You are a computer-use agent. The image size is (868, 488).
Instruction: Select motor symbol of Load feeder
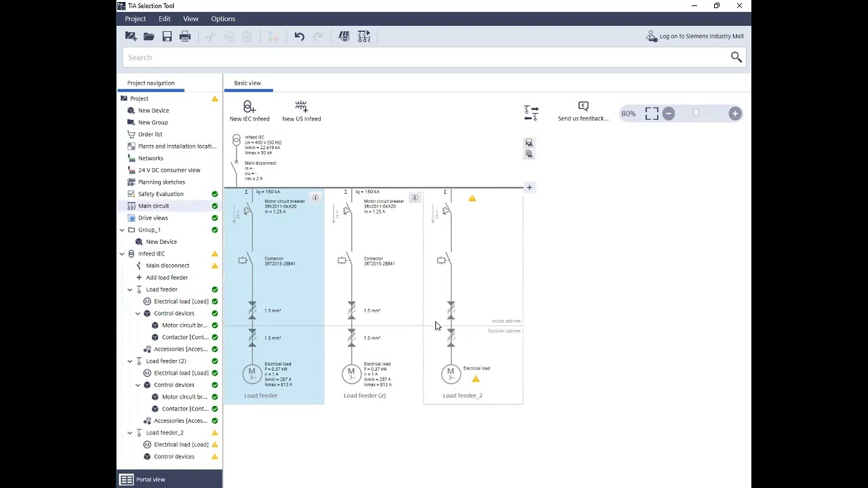252,373
